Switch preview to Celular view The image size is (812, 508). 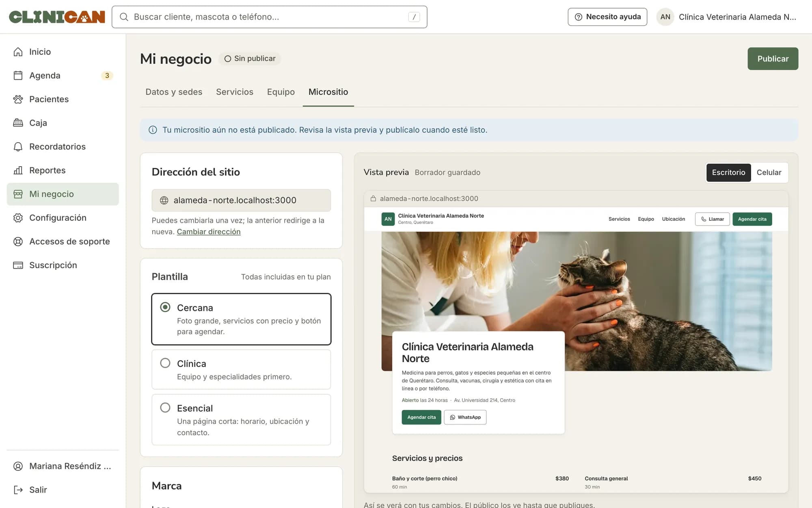(x=769, y=172)
